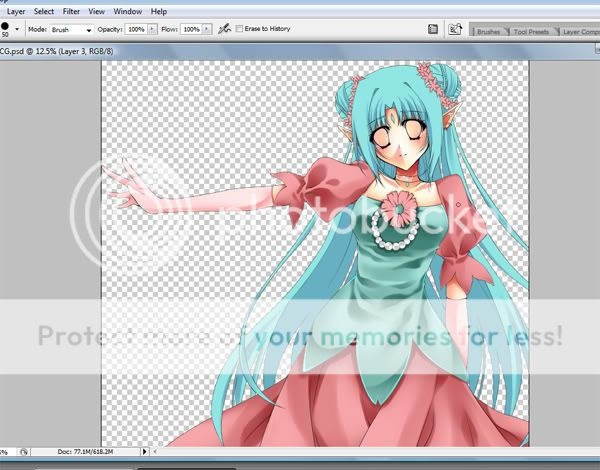Open the Flow slider arrow
Viewport: 600px width, 470px height.
207,29
